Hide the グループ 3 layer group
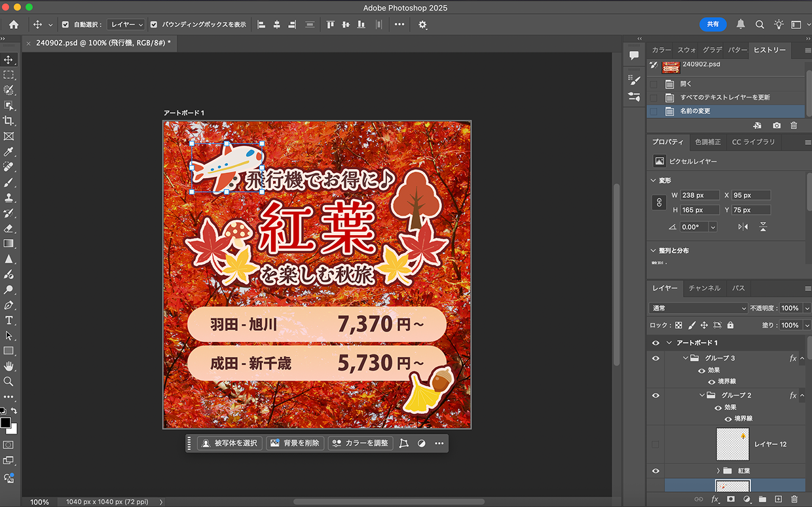 tap(655, 358)
